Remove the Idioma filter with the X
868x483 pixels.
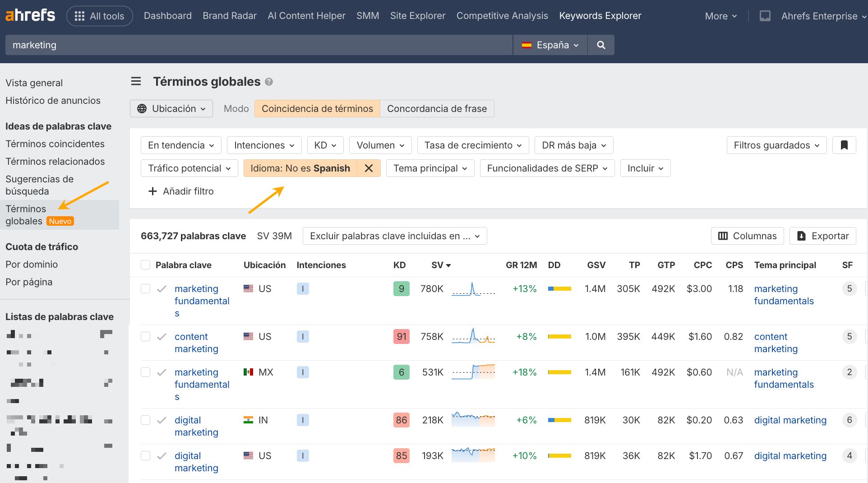(369, 168)
